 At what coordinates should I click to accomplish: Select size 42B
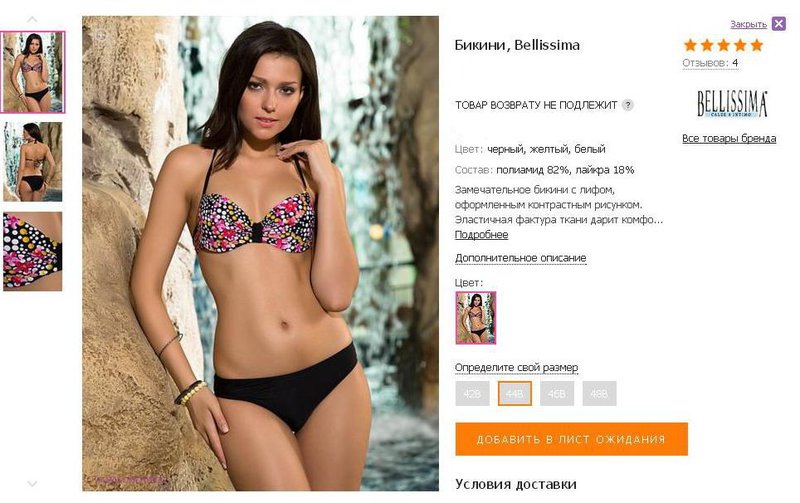click(472, 393)
